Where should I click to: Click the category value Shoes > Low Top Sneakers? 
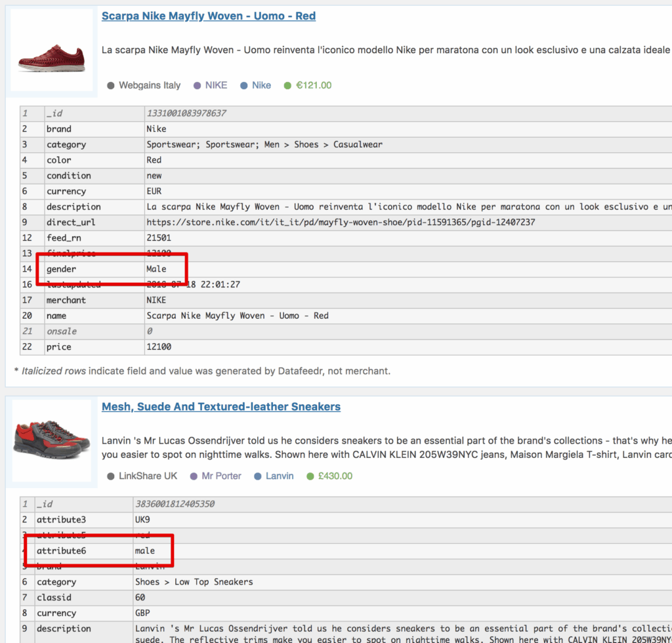194,582
